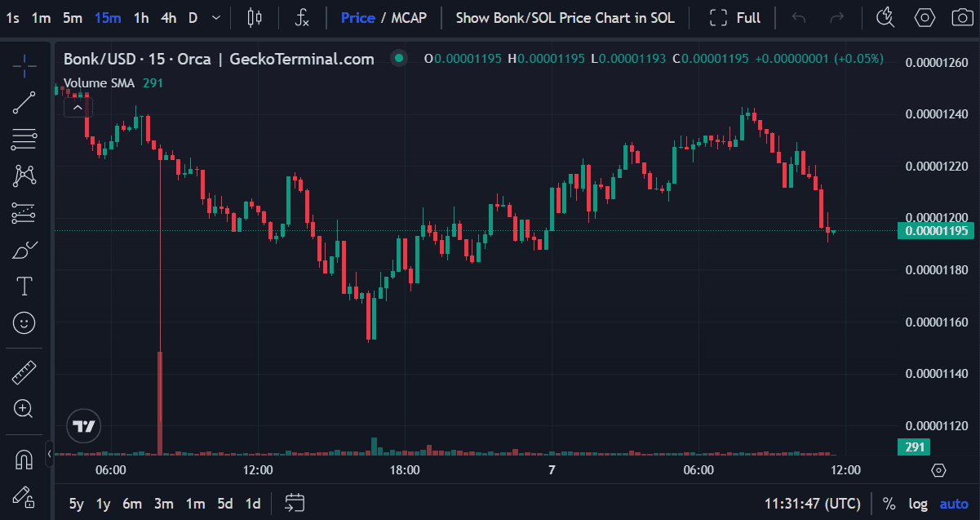
Task: Select the 3m date range
Action: click(x=163, y=504)
